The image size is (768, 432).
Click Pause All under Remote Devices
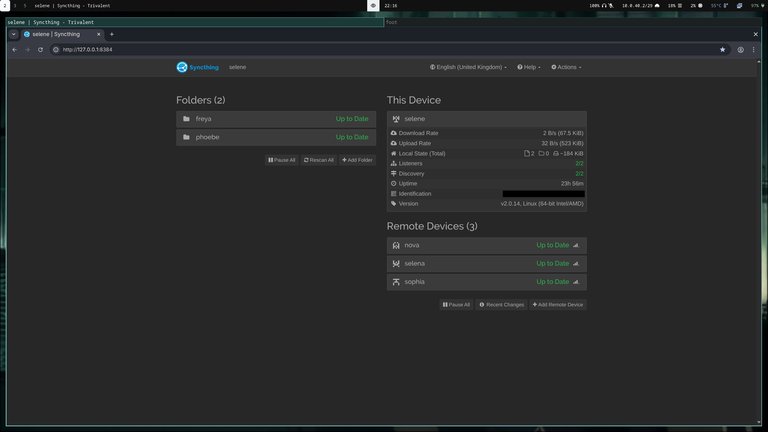(456, 305)
